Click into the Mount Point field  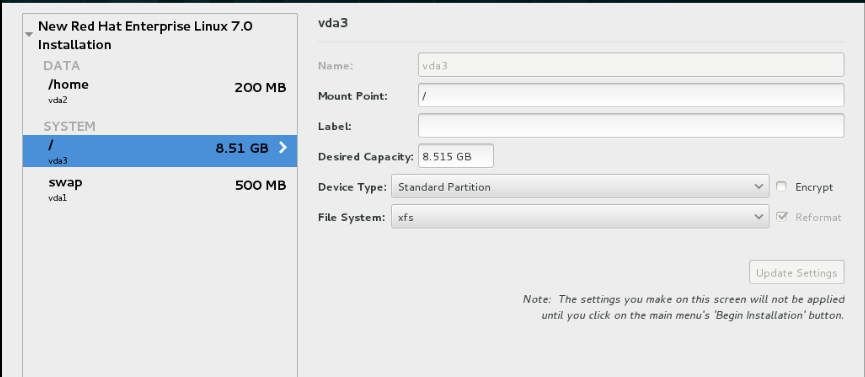[631, 95]
